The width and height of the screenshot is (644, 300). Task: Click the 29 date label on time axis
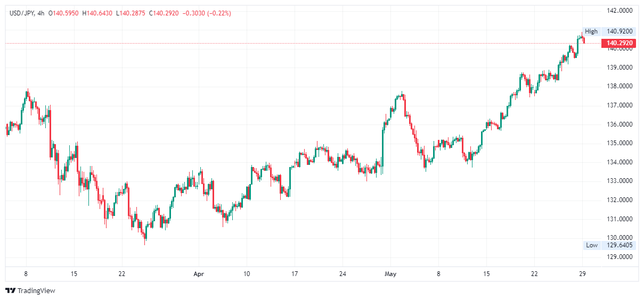click(582, 274)
